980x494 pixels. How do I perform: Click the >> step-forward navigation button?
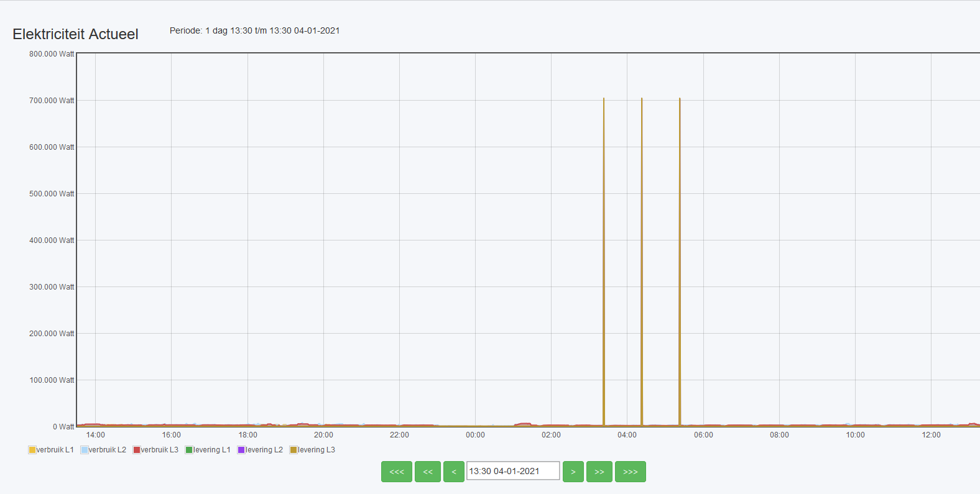pyautogui.click(x=599, y=472)
